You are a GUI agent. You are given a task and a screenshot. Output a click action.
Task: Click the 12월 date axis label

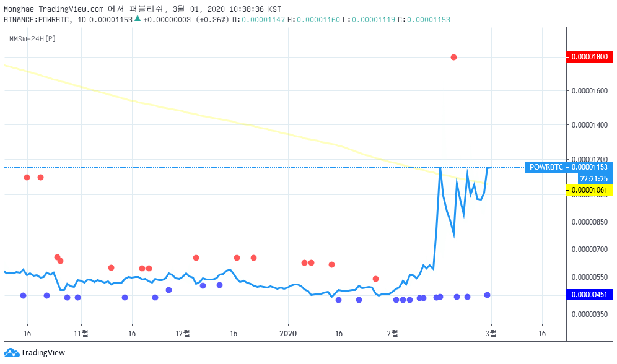(x=183, y=333)
